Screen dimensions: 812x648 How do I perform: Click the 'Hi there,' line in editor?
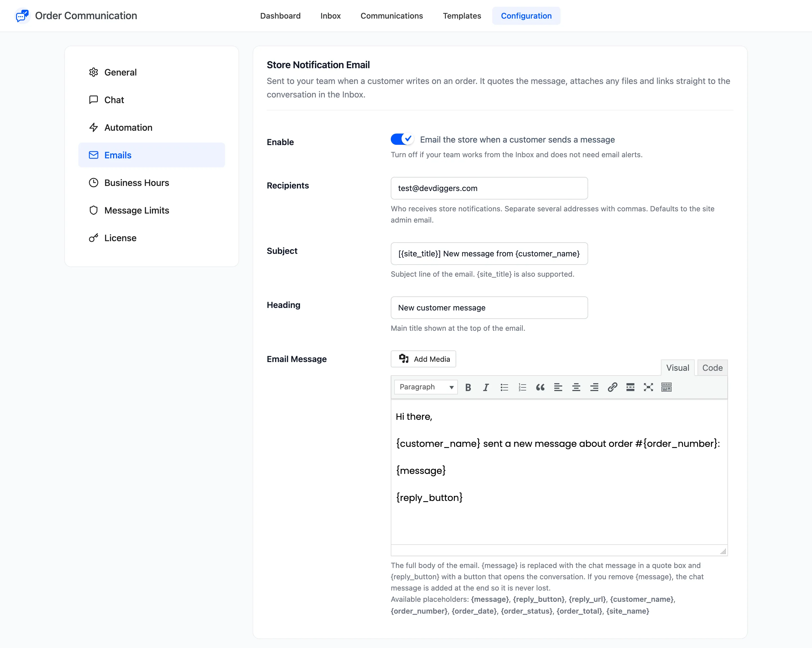[x=414, y=417]
